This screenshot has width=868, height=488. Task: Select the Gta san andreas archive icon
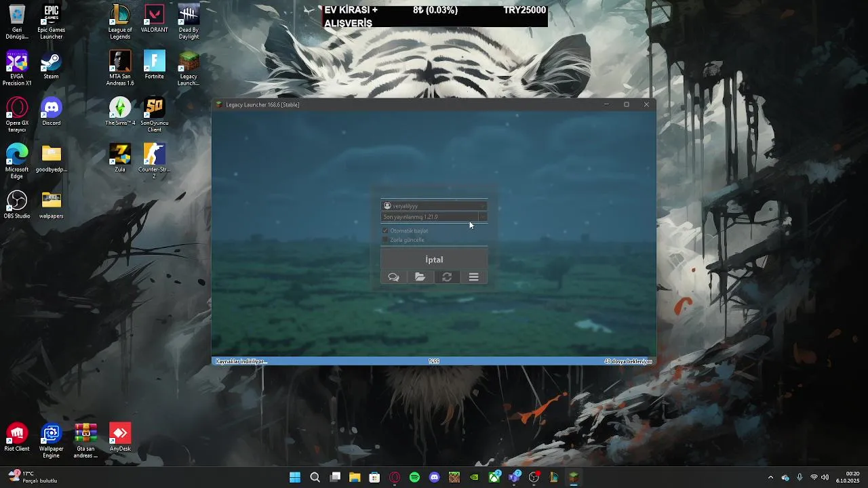(85, 441)
